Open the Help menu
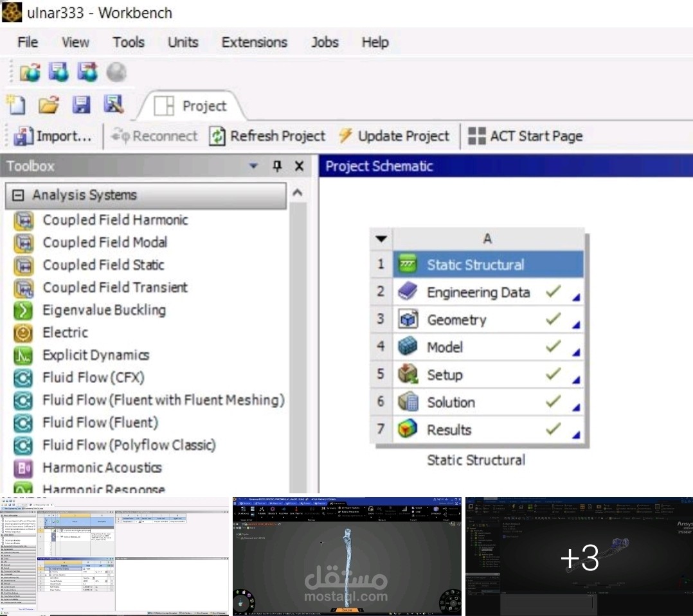 (x=375, y=42)
